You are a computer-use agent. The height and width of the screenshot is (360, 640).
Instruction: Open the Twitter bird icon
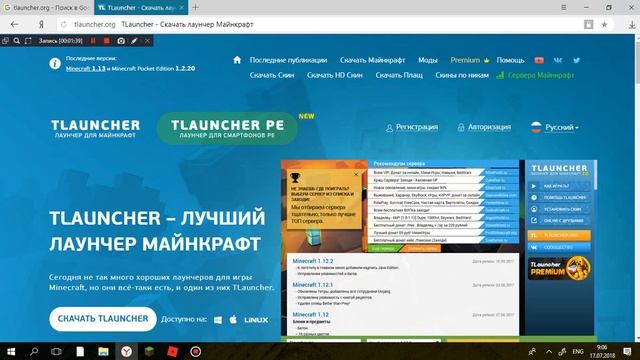pyautogui.click(x=576, y=60)
